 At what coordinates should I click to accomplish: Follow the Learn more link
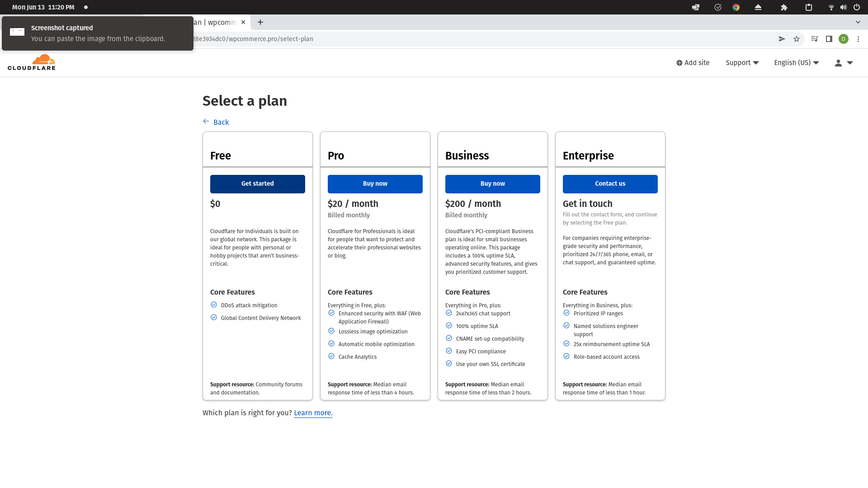pos(313,413)
